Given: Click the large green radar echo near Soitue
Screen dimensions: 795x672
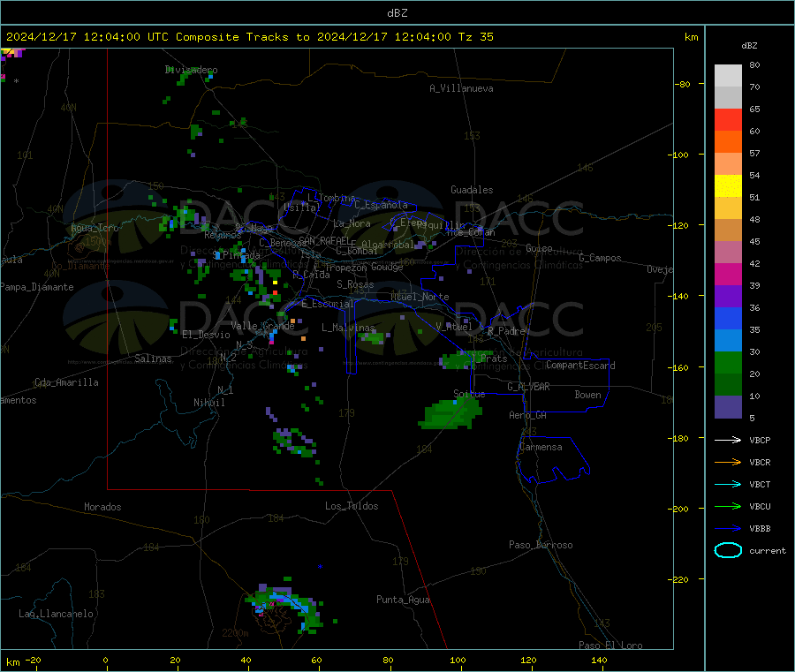Looking at the screenshot, I should (x=450, y=413).
